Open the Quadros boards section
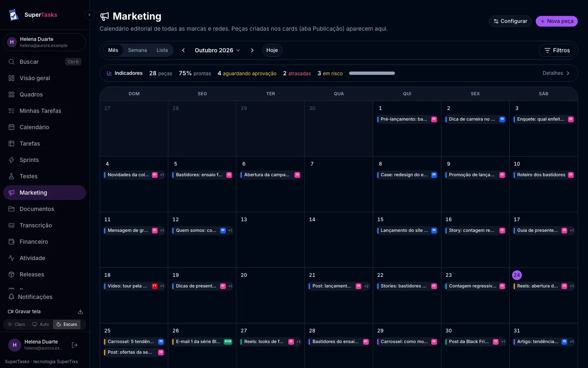Screen dimensions: 588x368 tap(45, 94)
